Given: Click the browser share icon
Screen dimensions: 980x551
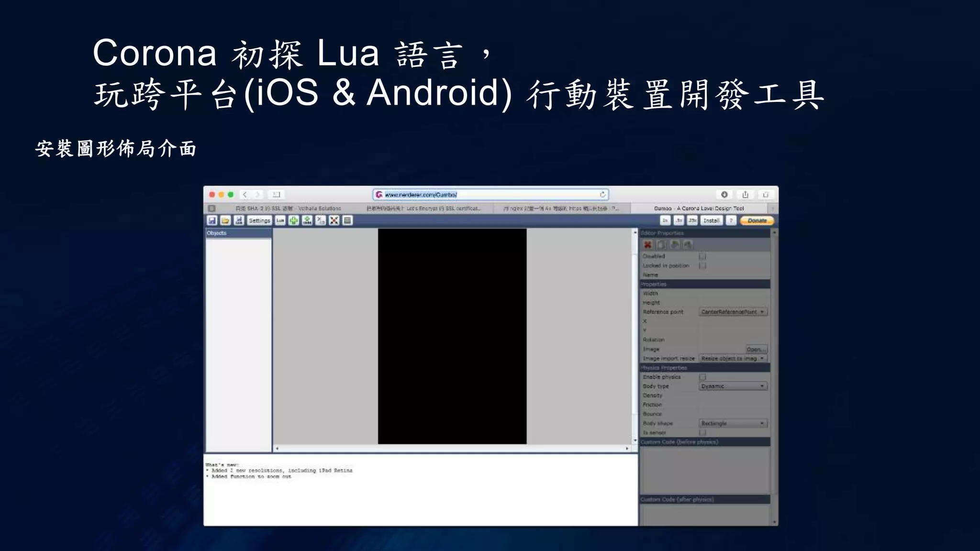Looking at the screenshot, I should [745, 195].
